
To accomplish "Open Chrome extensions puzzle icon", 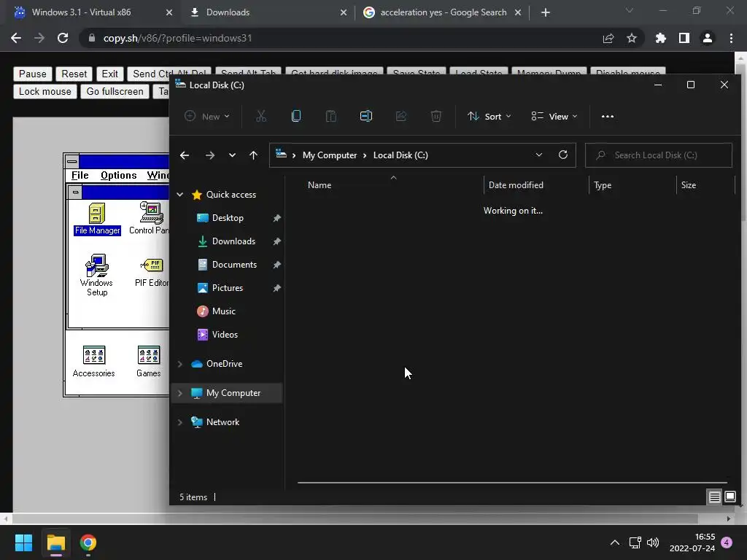I will (x=661, y=38).
